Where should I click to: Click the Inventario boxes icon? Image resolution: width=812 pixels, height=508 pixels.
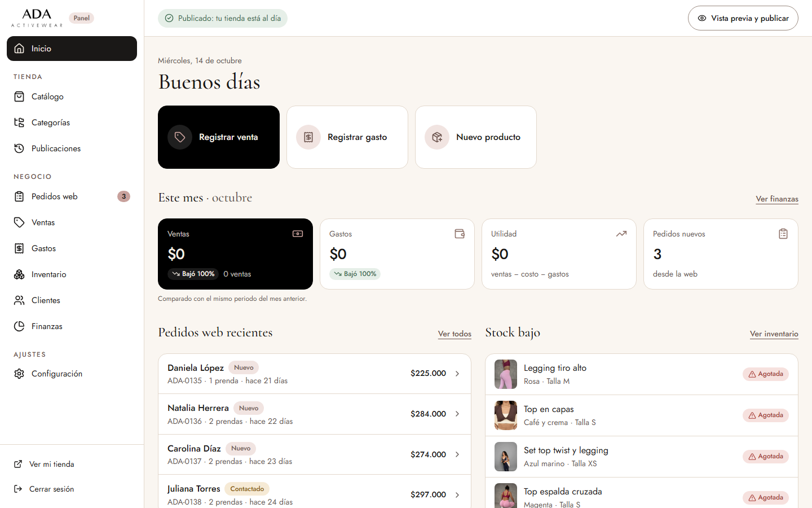coord(19,274)
